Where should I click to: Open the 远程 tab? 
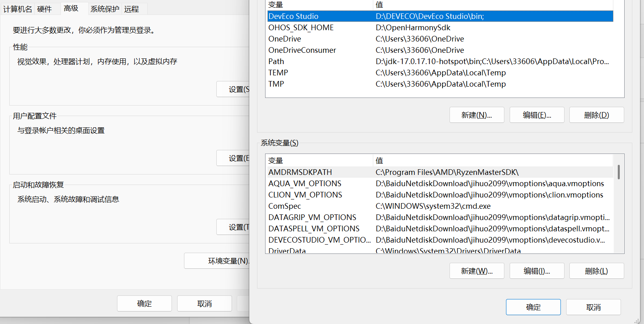pos(132,9)
